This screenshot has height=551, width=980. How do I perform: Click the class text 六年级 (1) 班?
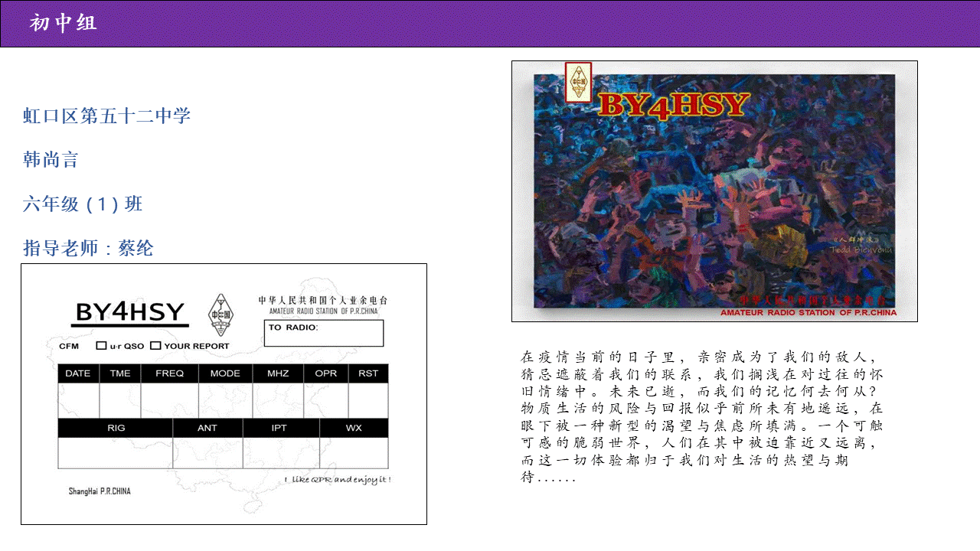[x=83, y=204]
